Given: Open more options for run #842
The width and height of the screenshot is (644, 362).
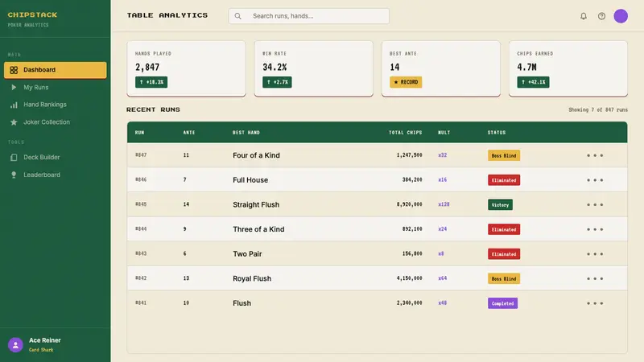Looking at the screenshot, I should [x=595, y=278].
